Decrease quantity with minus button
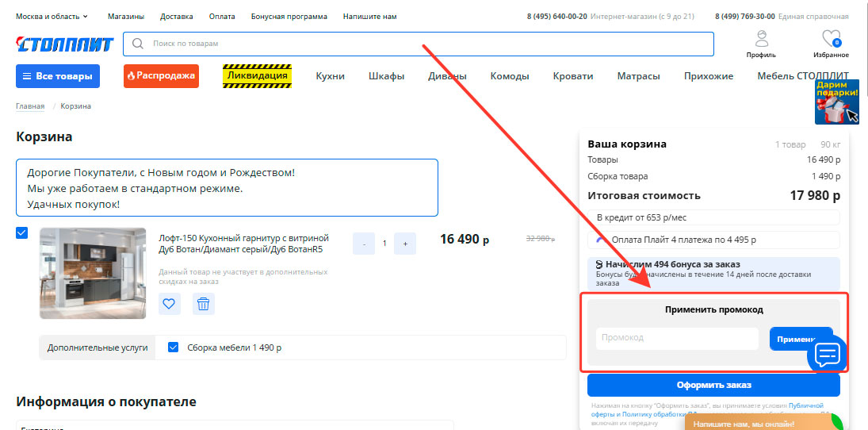The height and width of the screenshot is (430, 868). point(364,244)
